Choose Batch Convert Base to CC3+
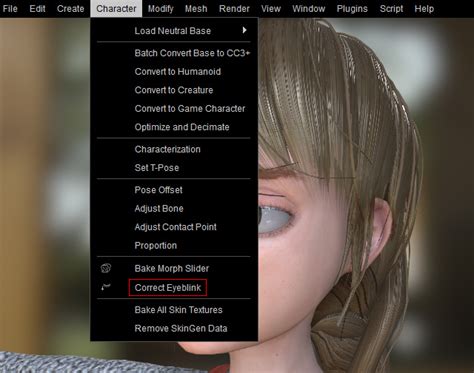Image resolution: width=474 pixels, height=373 pixels. click(174, 53)
